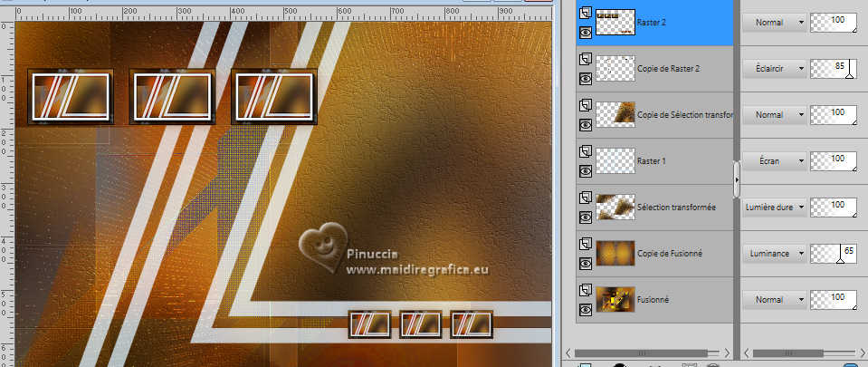868x367 pixels.
Task: Click the raster layer type icon of Raster 2
Action: [x=585, y=12]
